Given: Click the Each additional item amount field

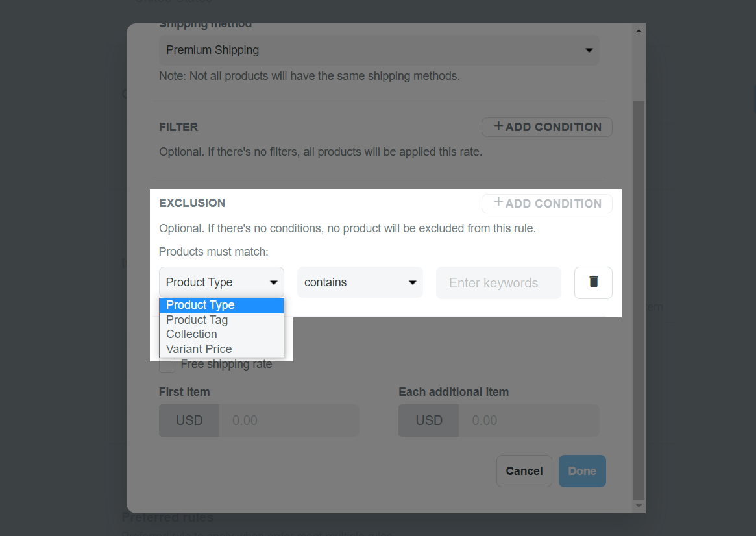Looking at the screenshot, I should (529, 420).
